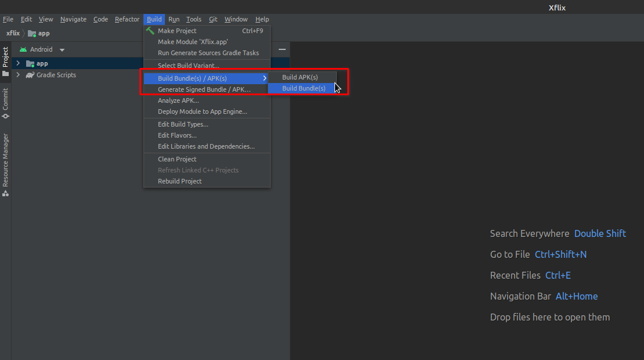Image resolution: width=644 pixels, height=360 pixels.
Task: Select the app module in project tree
Action: point(42,64)
